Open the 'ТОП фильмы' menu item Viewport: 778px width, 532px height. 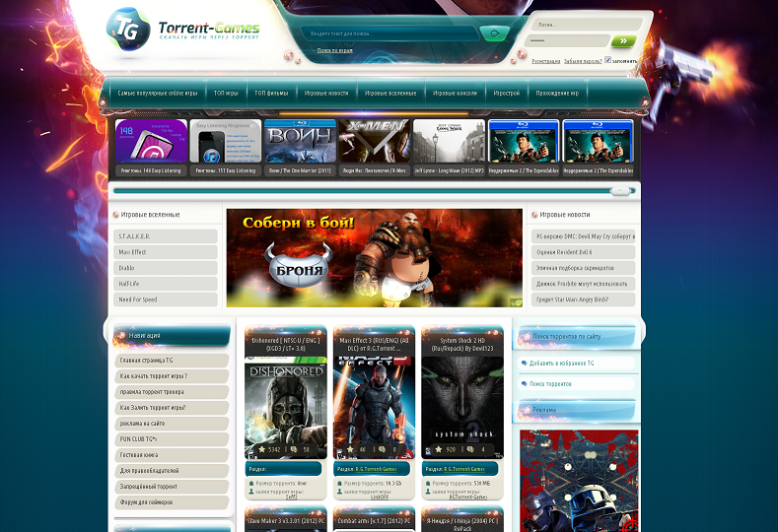tap(271, 94)
